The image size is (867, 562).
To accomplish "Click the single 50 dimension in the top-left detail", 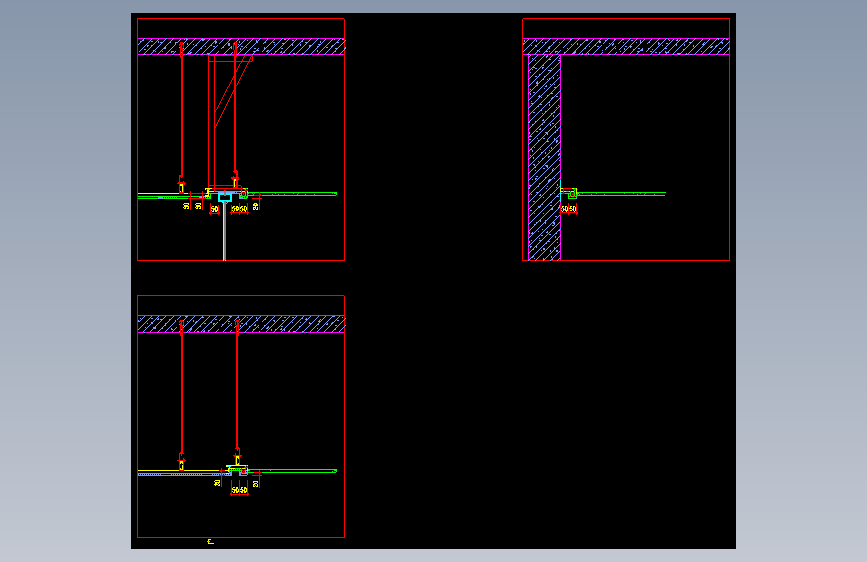I will 215,209.
